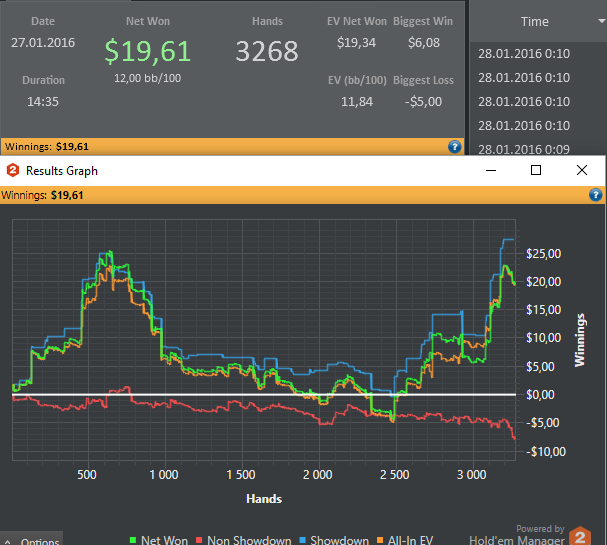The height and width of the screenshot is (545, 607).
Task: Click the 3268 hands count
Action: point(267,51)
